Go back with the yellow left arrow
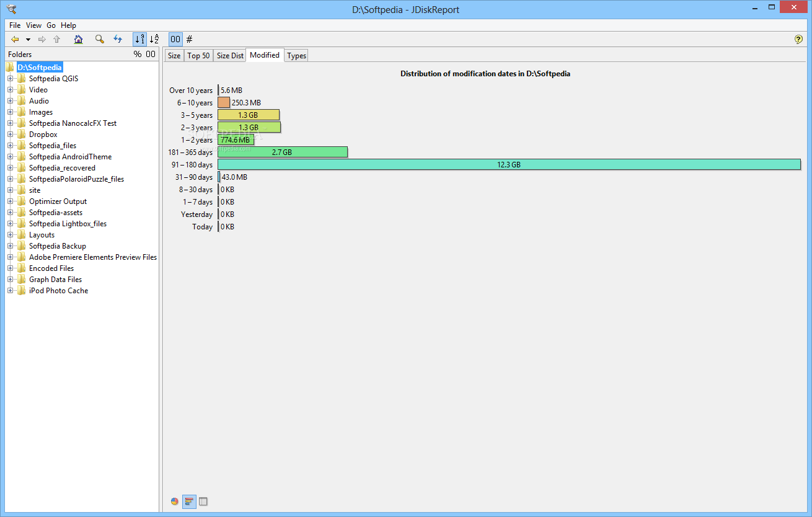 [15, 39]
